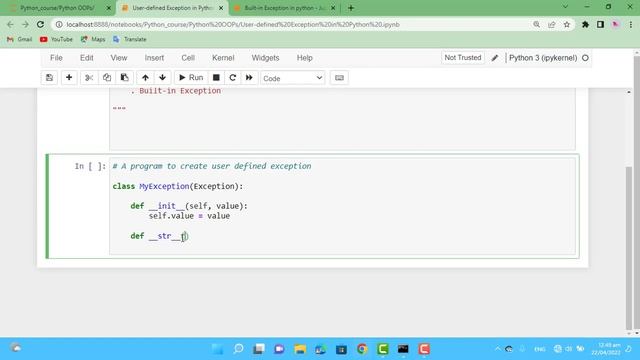Show hidden system tray icons
Image resolution: width=640 pixels, height=360 pixels.
coord(498,349)
